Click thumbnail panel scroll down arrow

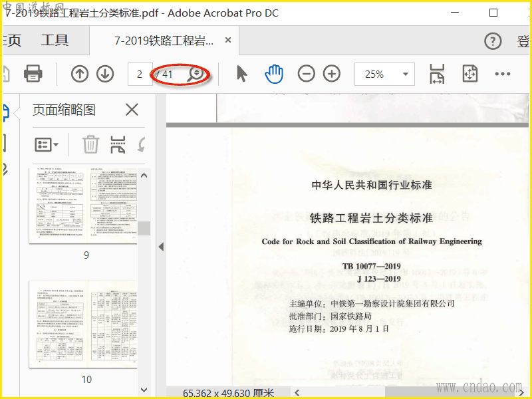(x=144, y=390)
